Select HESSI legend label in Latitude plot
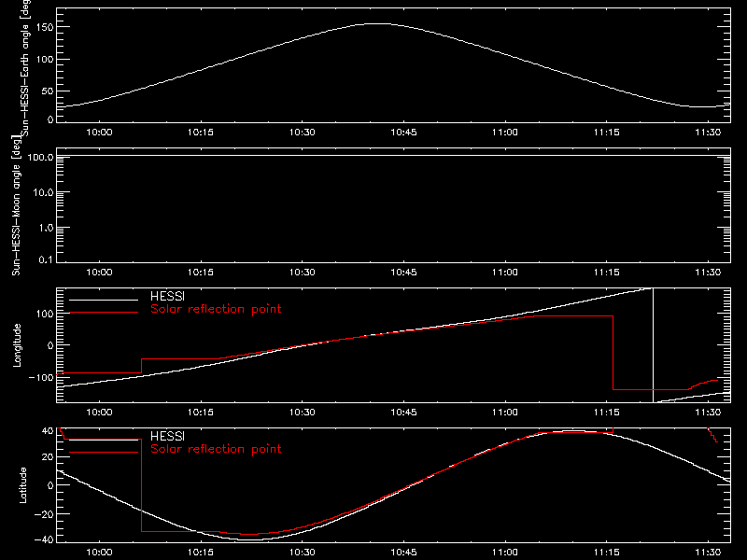The image size is (747, 560). point(167,436)
